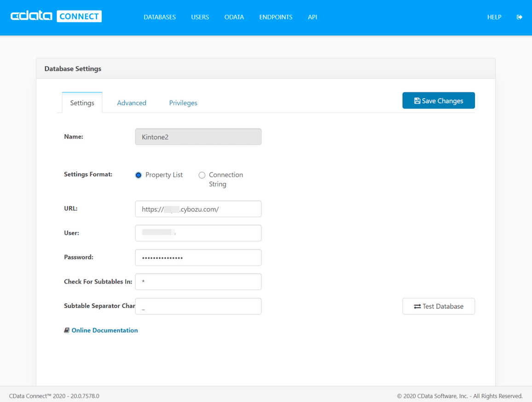Viewport: 532px width, 402px height.
Task: Click the Name field containing Kintone2
Action: (198, 137)
